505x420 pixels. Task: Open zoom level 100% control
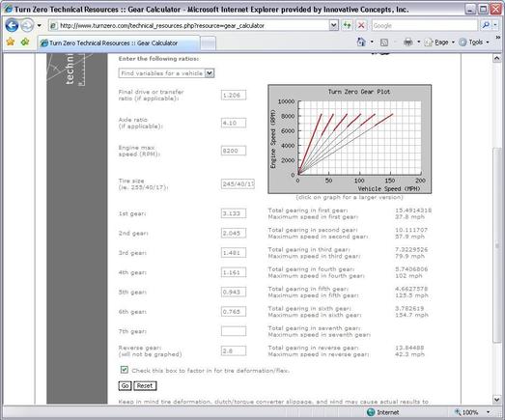472,412
